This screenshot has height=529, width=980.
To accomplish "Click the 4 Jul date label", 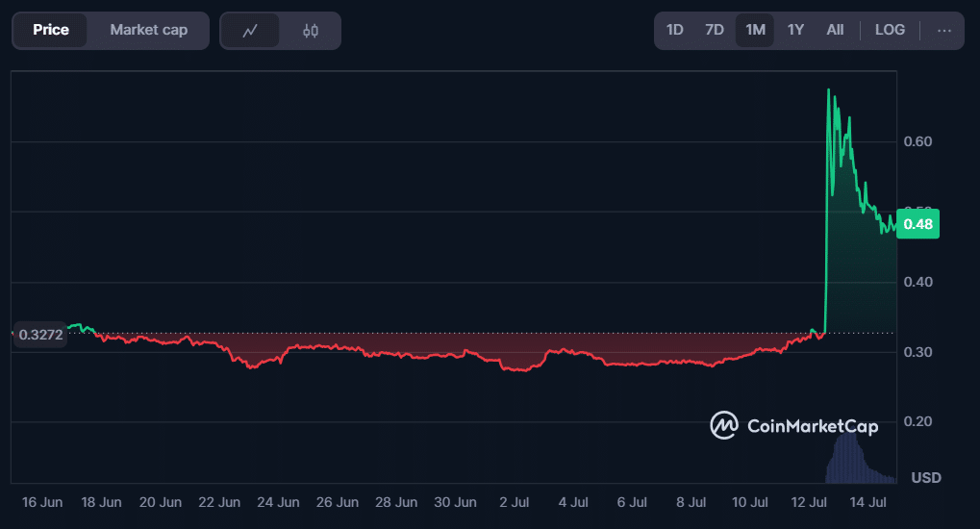I will tap(573, 502).
